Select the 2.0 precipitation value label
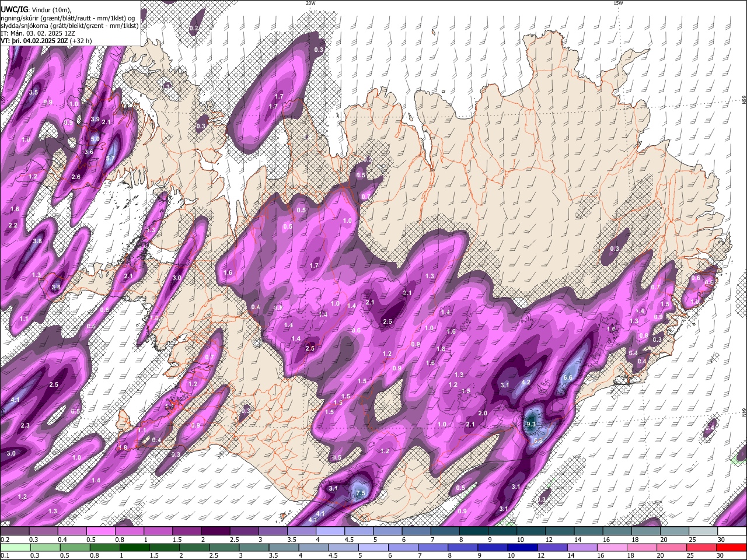 (483, 413)
